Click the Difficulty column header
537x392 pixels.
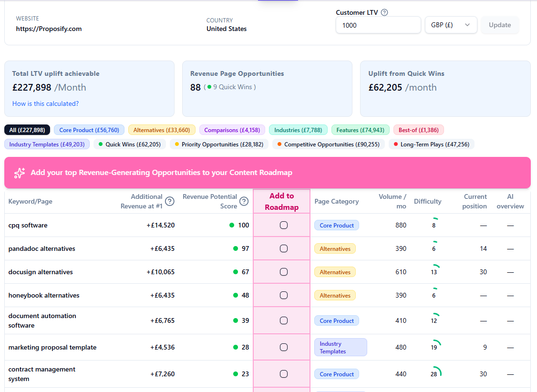(428, 201)
